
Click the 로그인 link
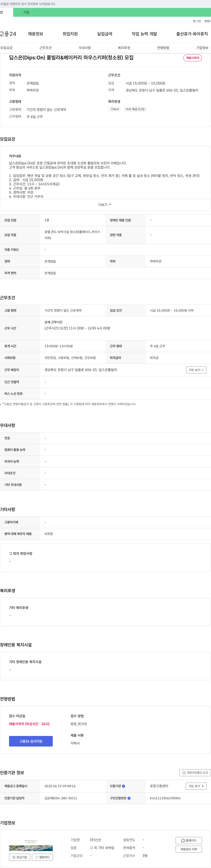(197, 21)
